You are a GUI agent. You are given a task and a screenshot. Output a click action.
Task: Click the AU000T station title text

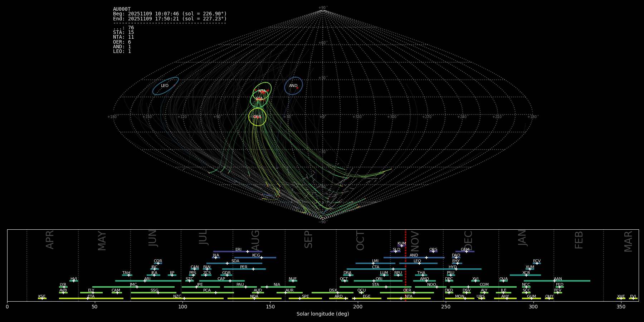pyautogui.click(x=122, y=9)
